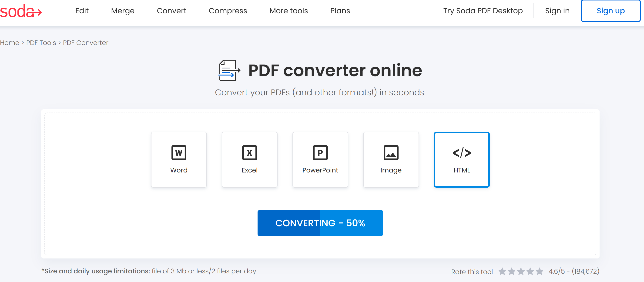The image size is (644, 282).
Task: Rate the tool three stars
Action: (x=521, y=271)
